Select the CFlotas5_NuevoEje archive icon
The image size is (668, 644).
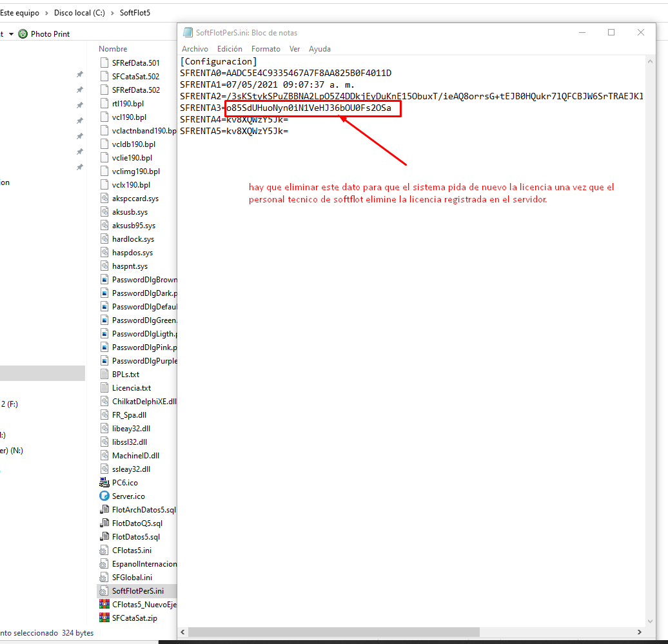pos(104,605)
